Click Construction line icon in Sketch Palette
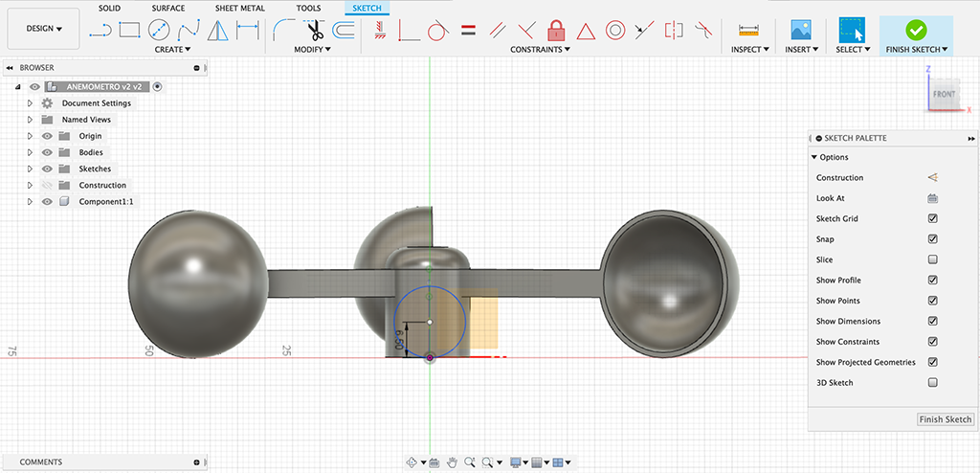This screenshot has width=980, height=473. point(932,178)
